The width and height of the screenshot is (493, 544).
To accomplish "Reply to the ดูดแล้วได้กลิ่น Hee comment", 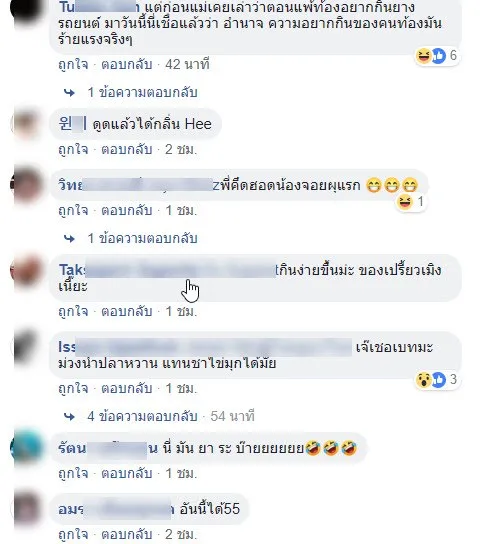I will pyautogui.click(x=127, y=150).
